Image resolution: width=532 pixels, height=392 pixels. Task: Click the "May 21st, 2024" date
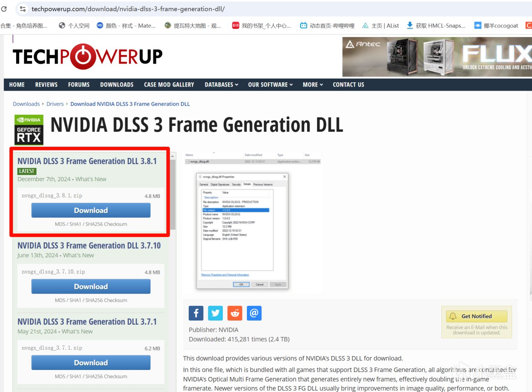(x=37, y=331)
